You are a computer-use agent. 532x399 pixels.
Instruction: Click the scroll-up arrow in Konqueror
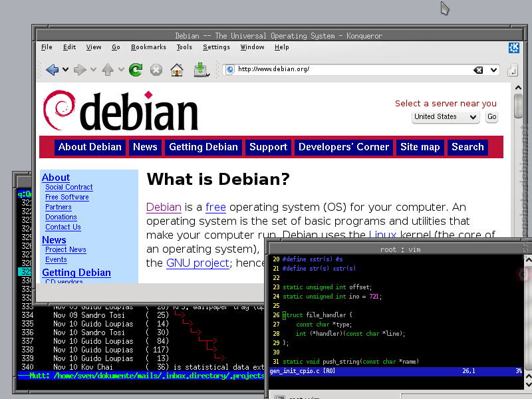[x=518, y=88]
